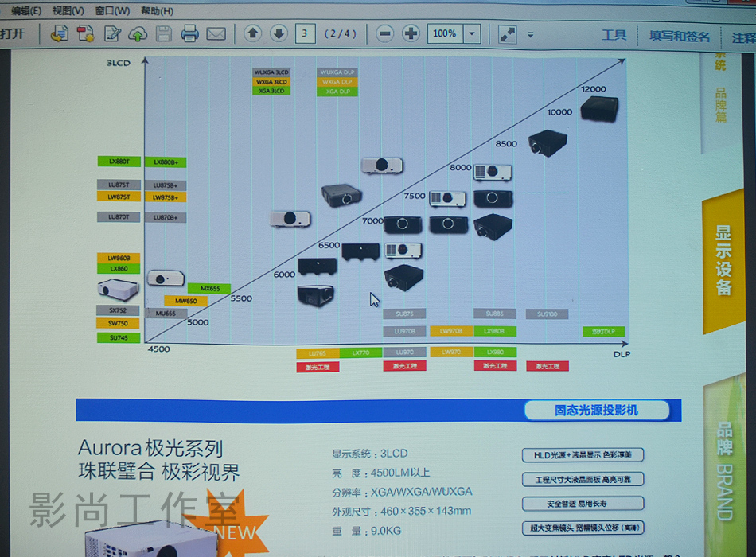The image size is (756, 557).
Task: Click the MW650 orange label
Action: pyautogui.click(x=185, y=301)
